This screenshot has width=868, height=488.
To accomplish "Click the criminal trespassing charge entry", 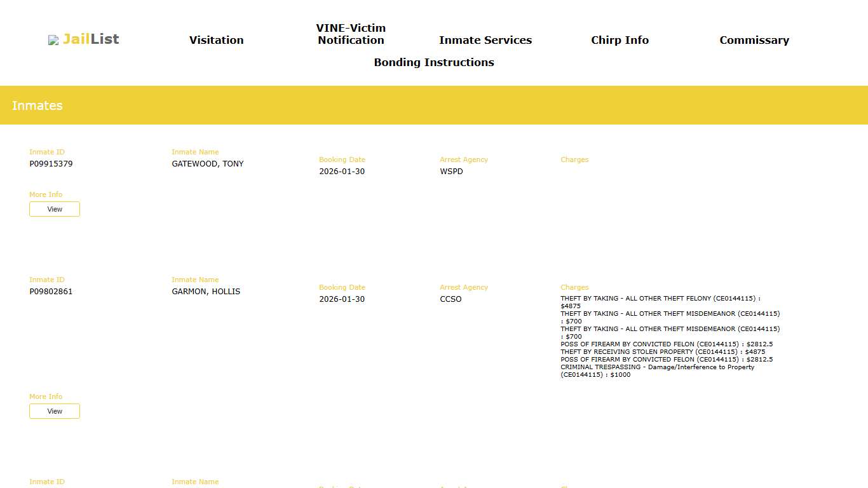I will (657, 370).
